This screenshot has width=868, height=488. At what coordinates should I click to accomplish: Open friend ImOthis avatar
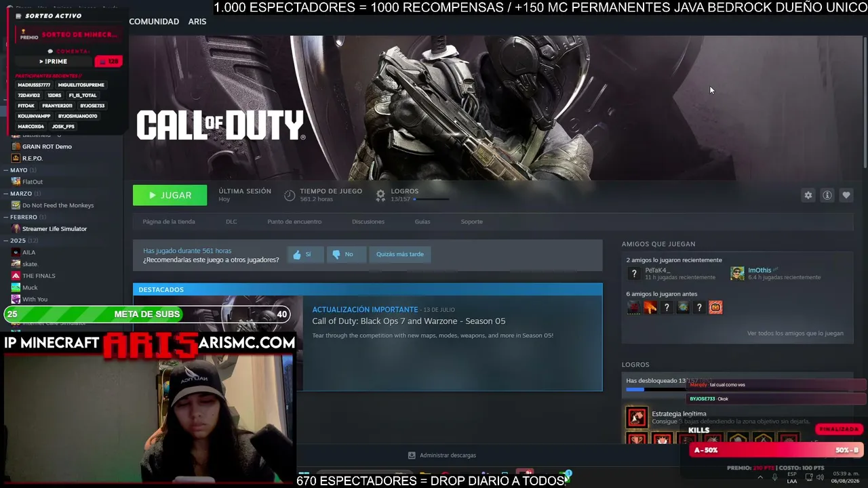[x=737, y=273]
